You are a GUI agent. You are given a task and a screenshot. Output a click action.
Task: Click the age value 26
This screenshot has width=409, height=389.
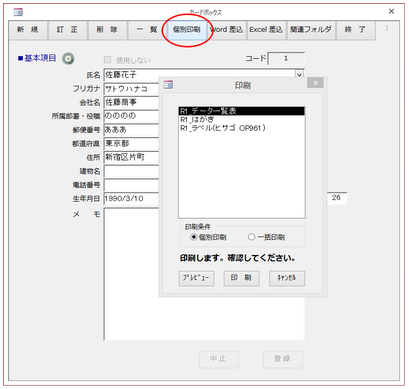click(336, 198)
